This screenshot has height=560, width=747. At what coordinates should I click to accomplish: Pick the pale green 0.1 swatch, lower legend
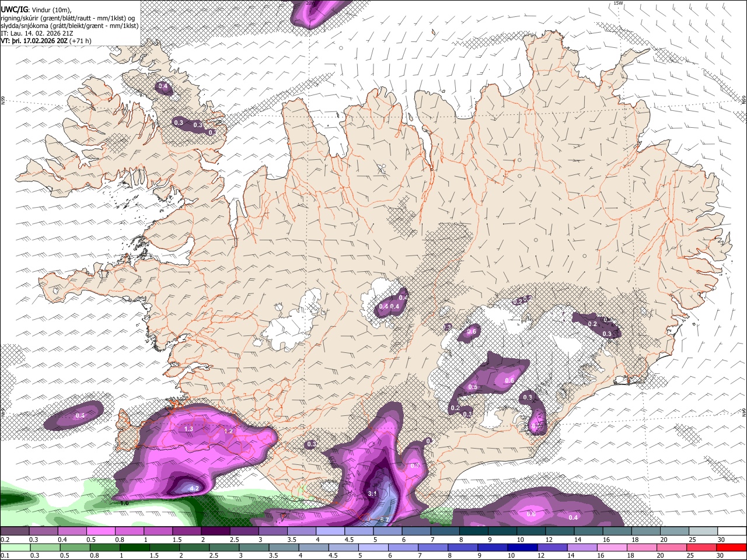pos(15,547)
